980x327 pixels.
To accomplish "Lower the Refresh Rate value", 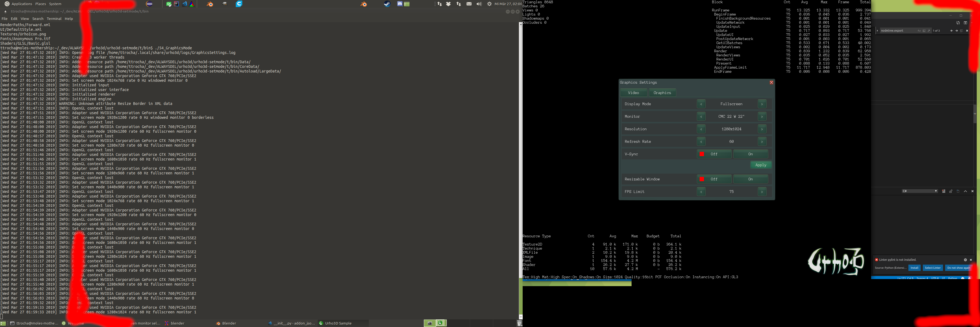I will [x=701, y=142].
